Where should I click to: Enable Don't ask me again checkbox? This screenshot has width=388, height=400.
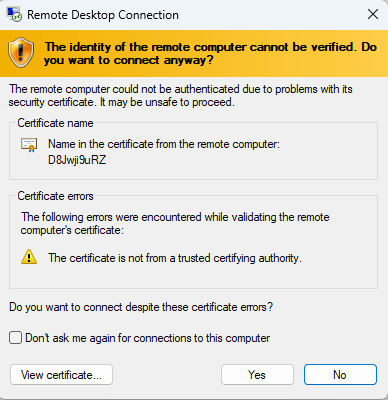point(16,338)
